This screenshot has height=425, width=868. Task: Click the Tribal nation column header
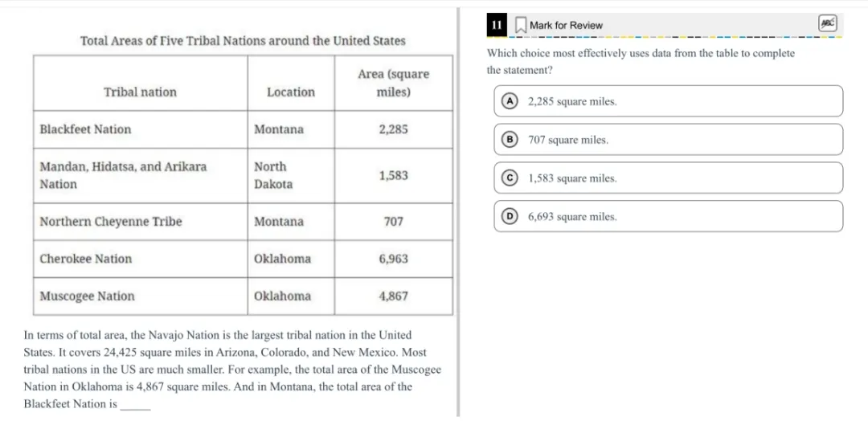(140, 92)
